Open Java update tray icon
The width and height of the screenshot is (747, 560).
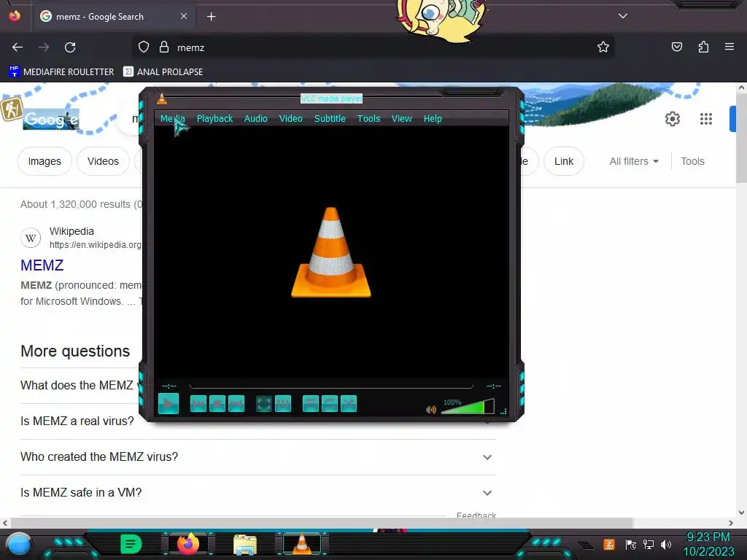point(609,544)
